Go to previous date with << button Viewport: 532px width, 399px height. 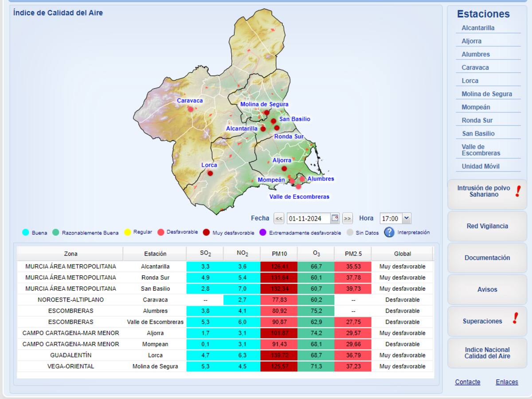pos(278,219)
